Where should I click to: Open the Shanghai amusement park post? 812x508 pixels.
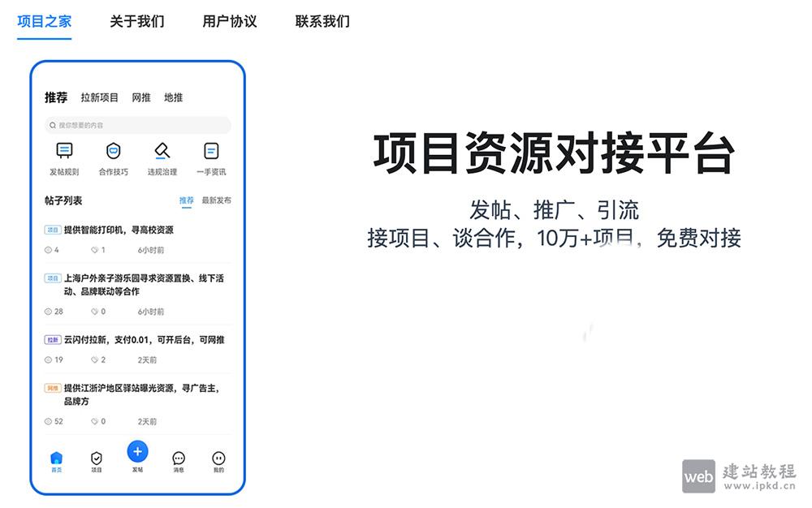(x=138, y=286)
